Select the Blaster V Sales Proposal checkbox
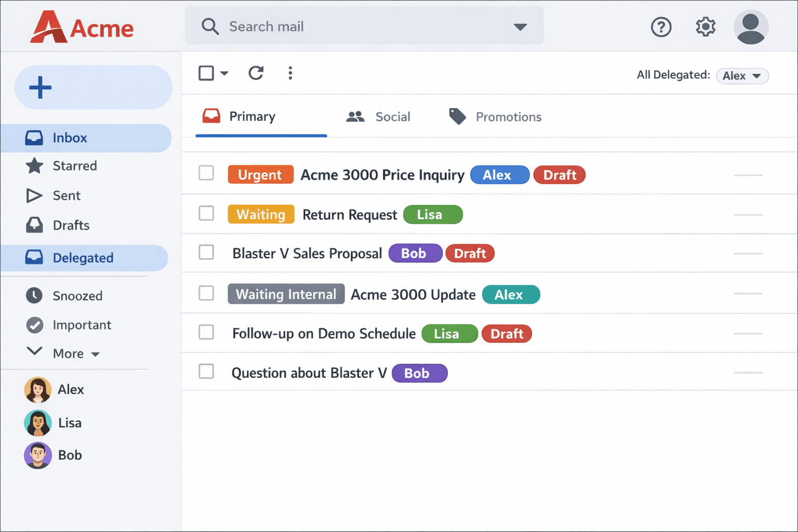The image size is (798, 532). 206,252
